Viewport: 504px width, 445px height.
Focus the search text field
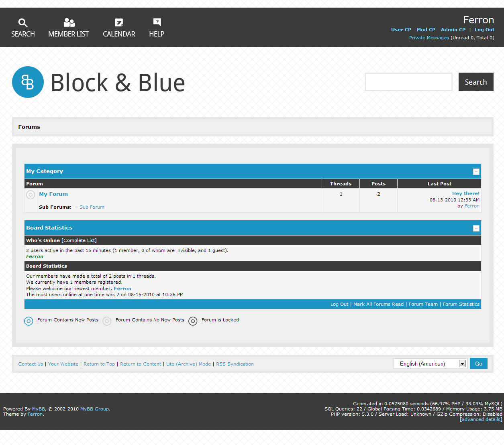408,82
